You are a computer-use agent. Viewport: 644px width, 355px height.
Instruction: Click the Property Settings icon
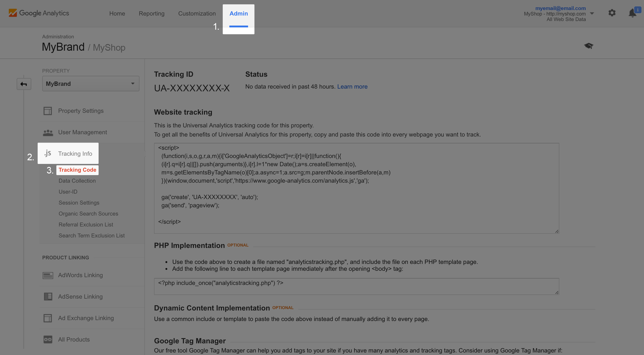pyautogui.click(x=47, y=111)
